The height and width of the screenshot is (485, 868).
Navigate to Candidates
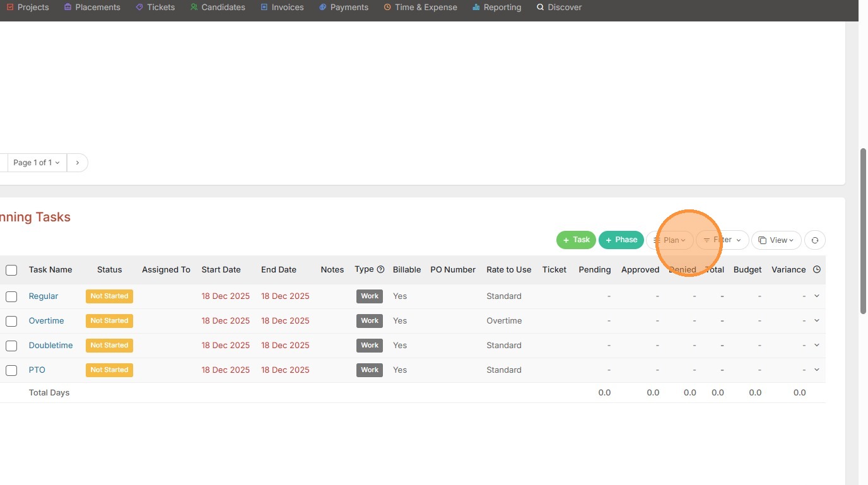(218, 8)
